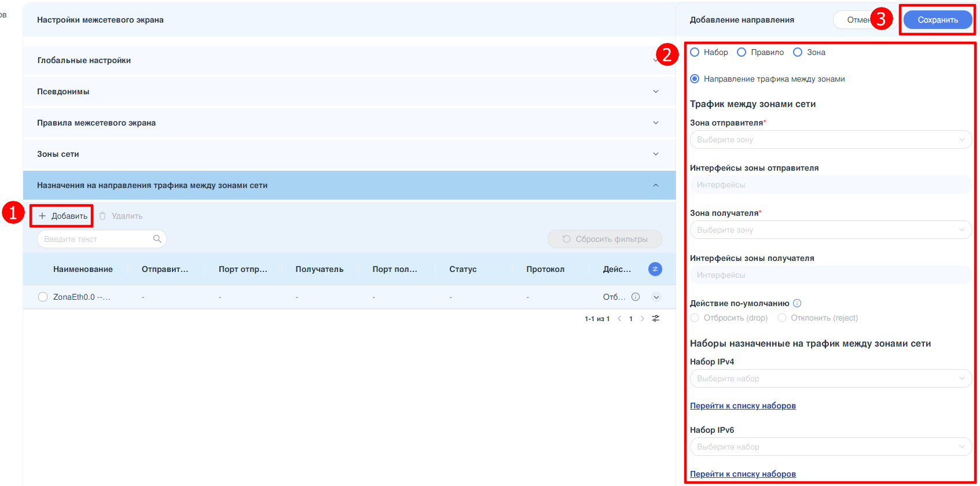Screen dimensions: 980x486
Task: Tick the checkbox for ZonaEth0.0 row
Action: pos(43,297)
